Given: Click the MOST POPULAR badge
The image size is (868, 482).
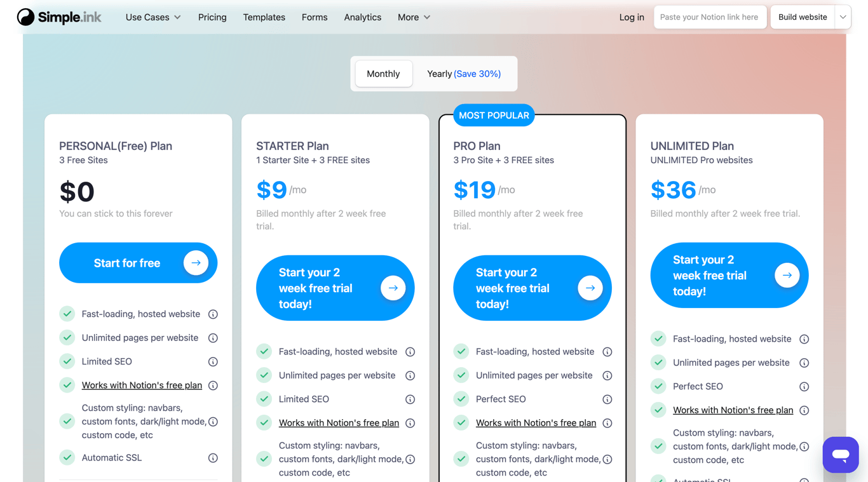Looking at the screenshot, I should 494,116.
